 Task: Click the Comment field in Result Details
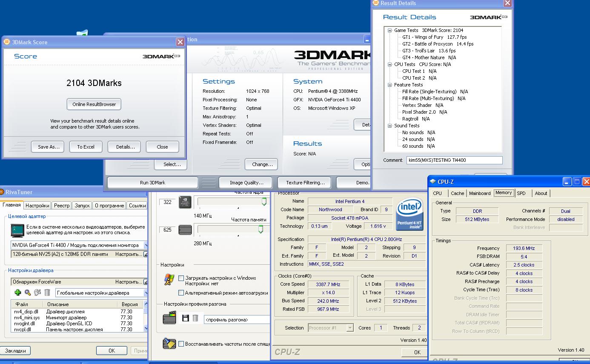454,160
